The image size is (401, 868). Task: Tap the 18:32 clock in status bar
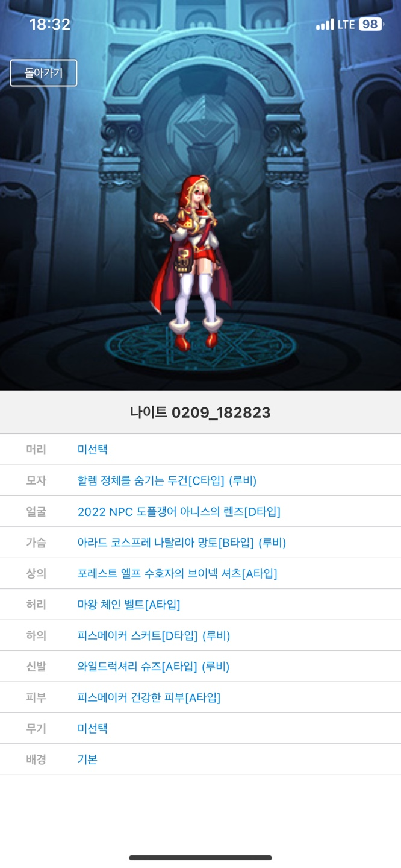click(x=50, y=24)
